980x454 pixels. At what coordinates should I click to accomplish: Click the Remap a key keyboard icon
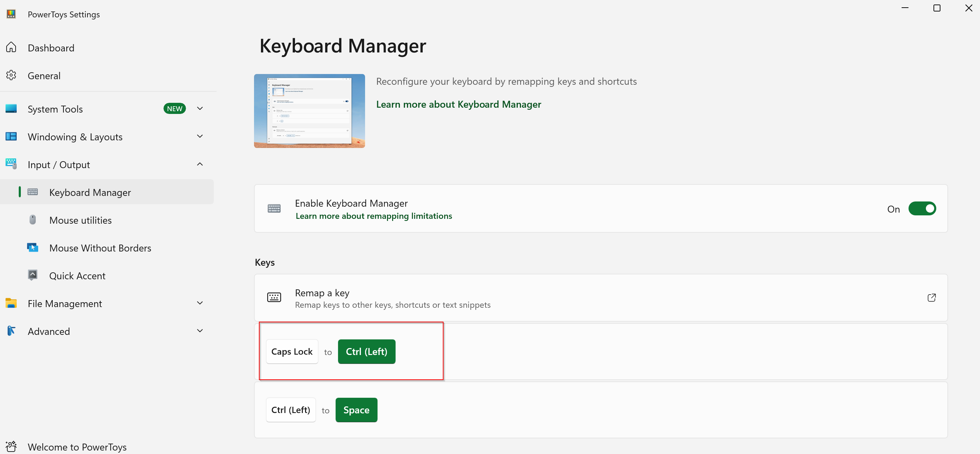tap(274, 297)
